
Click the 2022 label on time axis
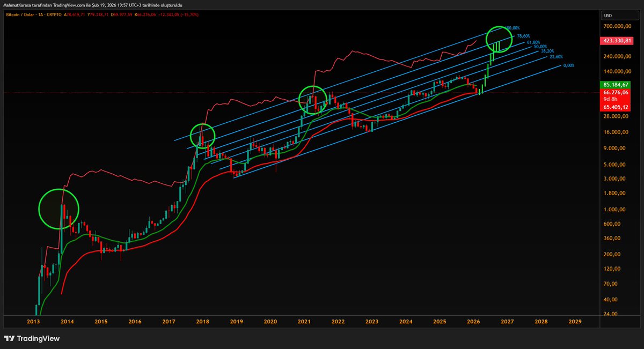tap(338, 322)
